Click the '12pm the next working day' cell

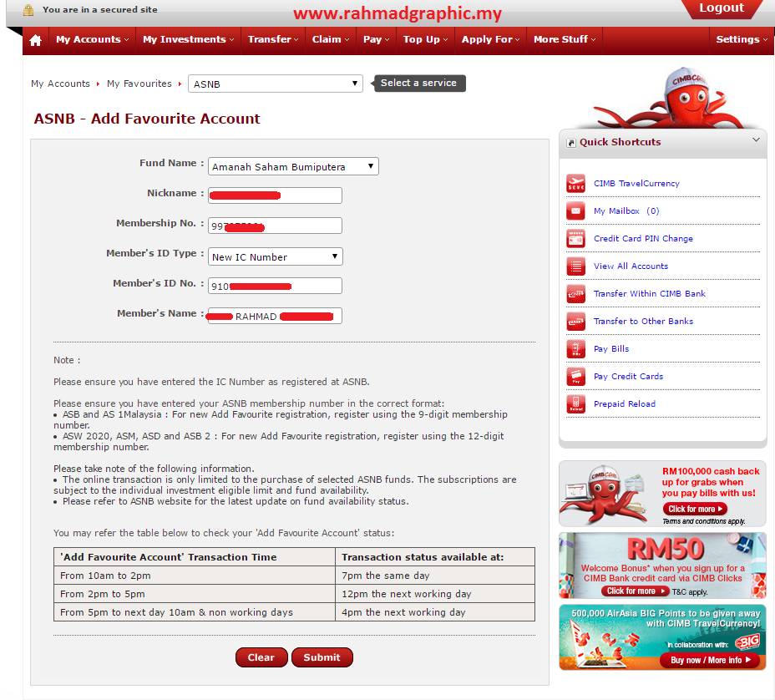[435, 594]
